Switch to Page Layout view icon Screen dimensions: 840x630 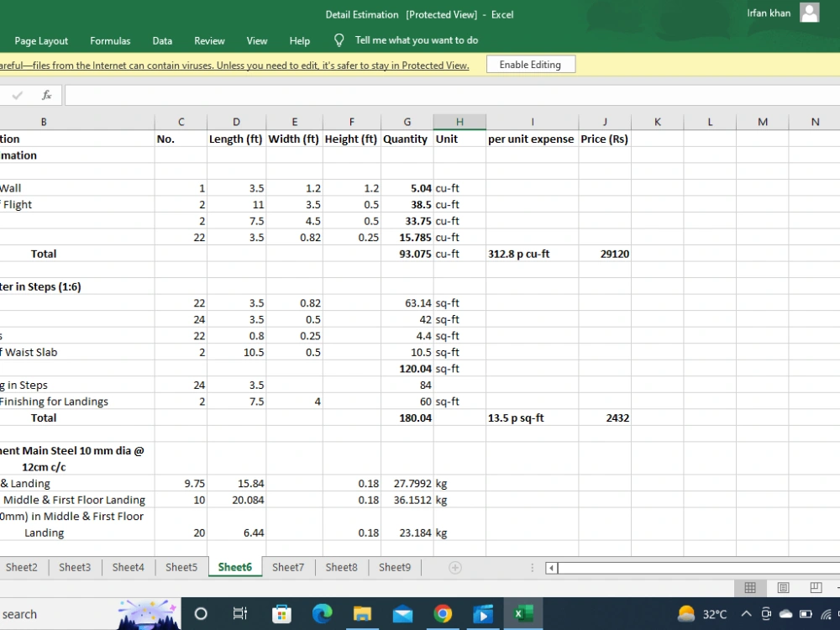coord(782,588)
